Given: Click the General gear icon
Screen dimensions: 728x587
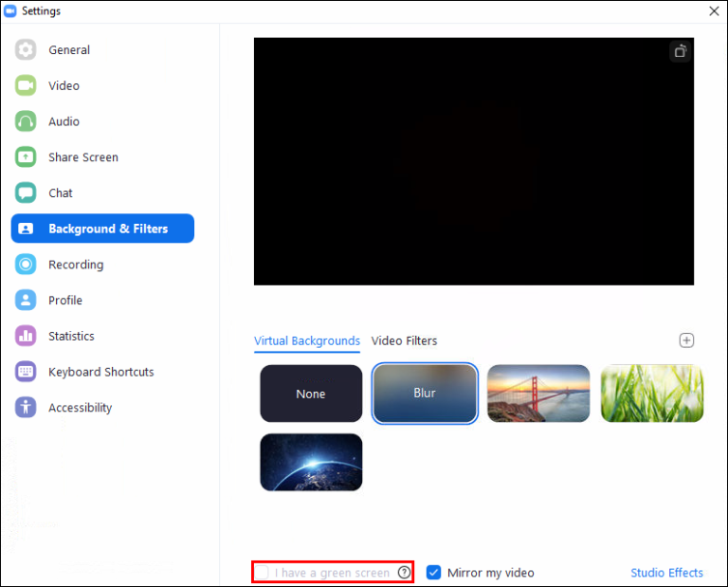Looking at the screenshot, I should click(26, 49).
